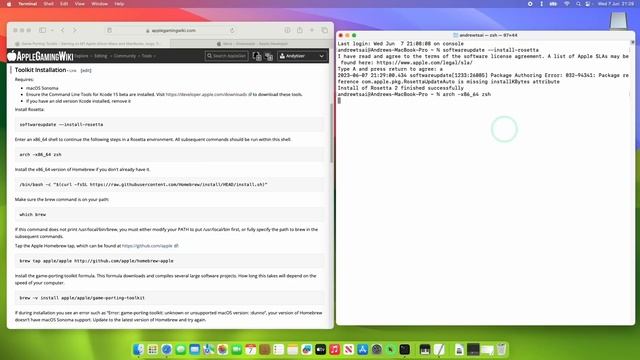Click the Terminal window title bar
The image size is (640, 360).
pos(485,35)
